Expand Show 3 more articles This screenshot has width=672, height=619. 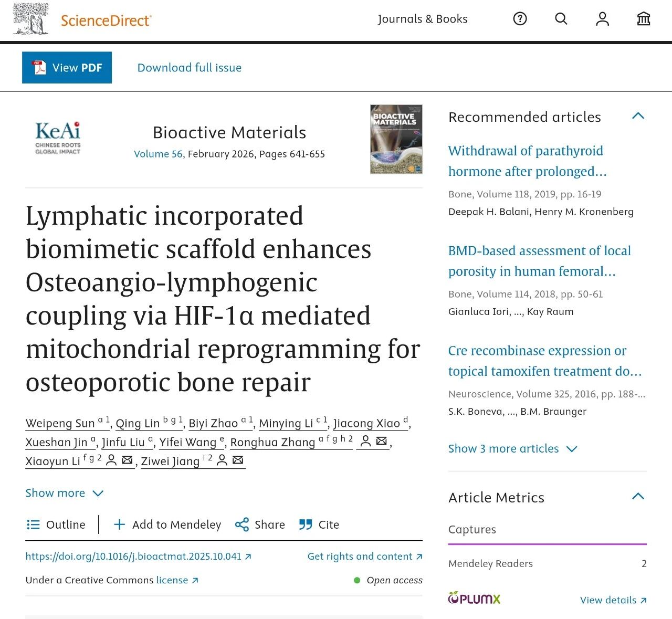(512, 449)
